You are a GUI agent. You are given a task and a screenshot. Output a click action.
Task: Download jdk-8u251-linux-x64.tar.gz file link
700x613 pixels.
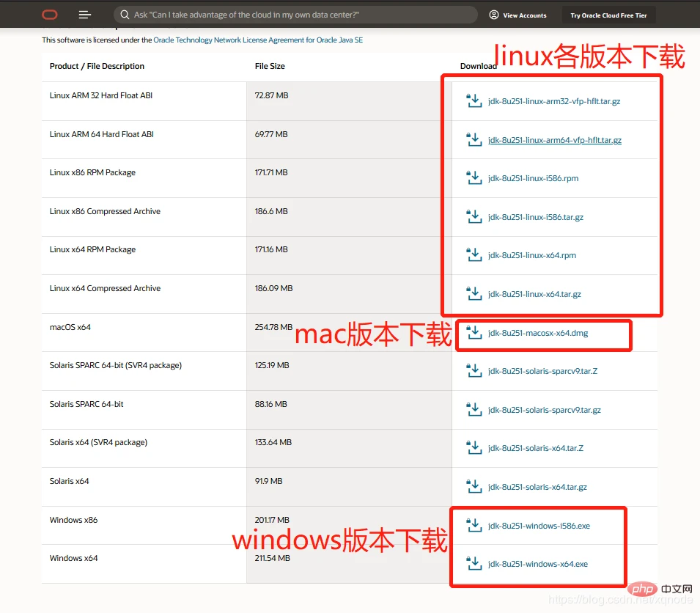tap(534, 294)
